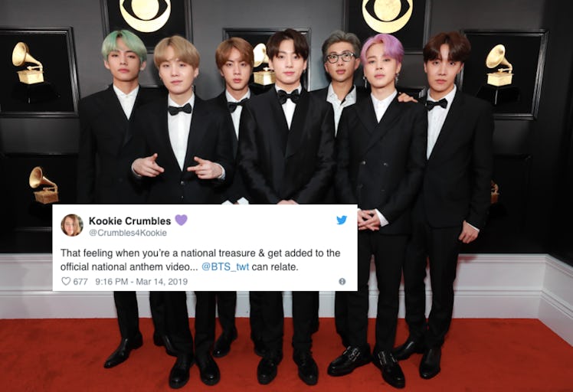
Task: Click the tweet text about national treasure
Action: [200, 260]
